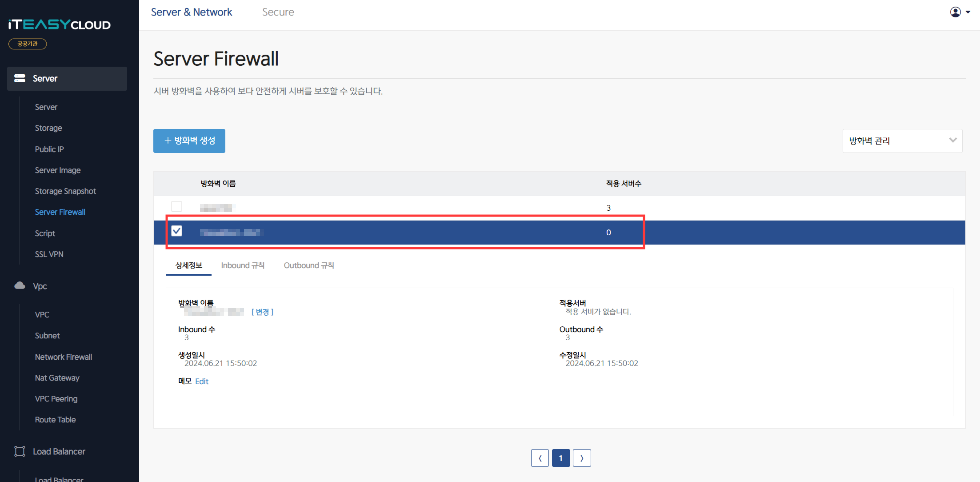Open Storage in the sidebar
This screenshot has width=980, height=482.
[48, 128]
